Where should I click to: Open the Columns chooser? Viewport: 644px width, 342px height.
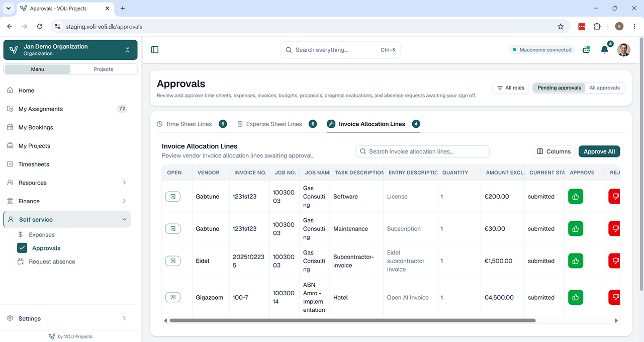pos(554,151)
